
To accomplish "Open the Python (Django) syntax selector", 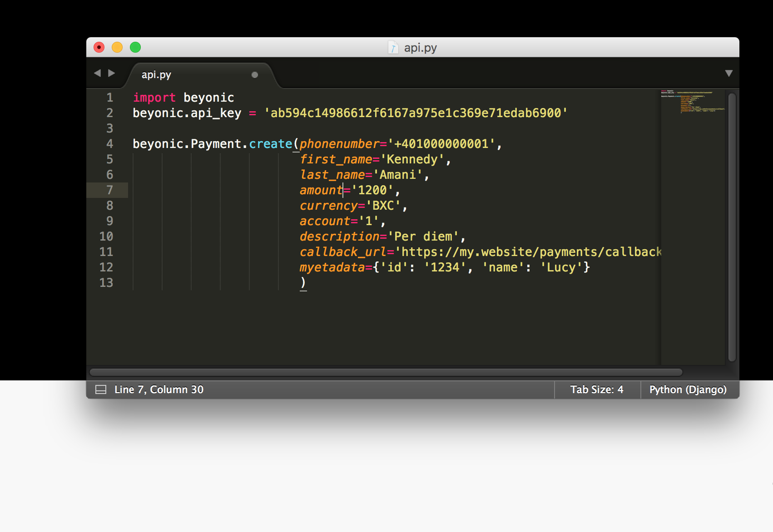I will click(688, 389).
